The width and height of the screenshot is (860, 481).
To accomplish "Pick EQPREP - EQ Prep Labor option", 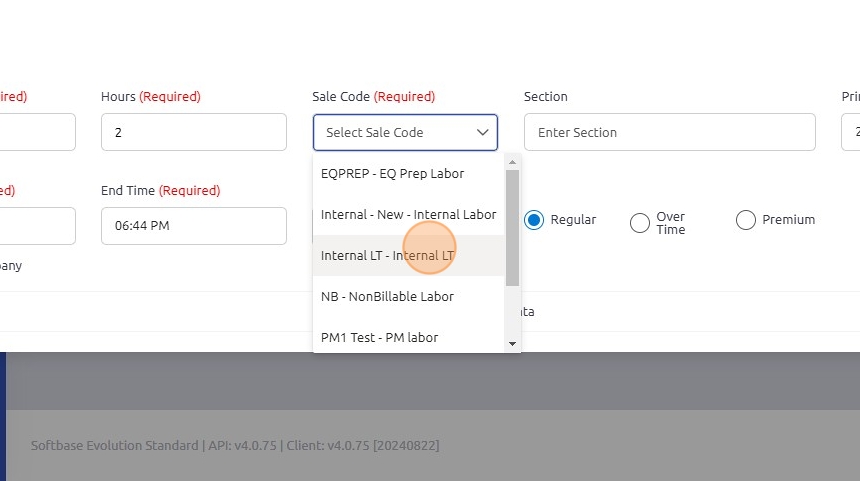I will point(392,173).
